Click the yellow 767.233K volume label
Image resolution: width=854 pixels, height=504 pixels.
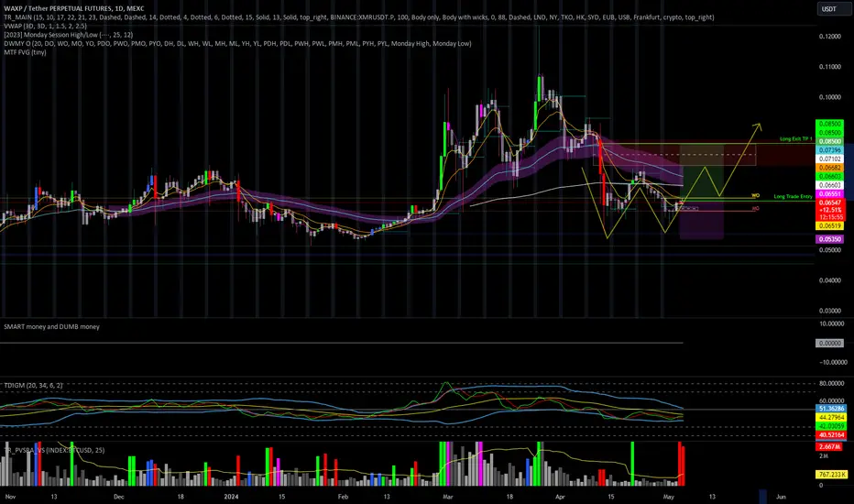tap(831, 475)
